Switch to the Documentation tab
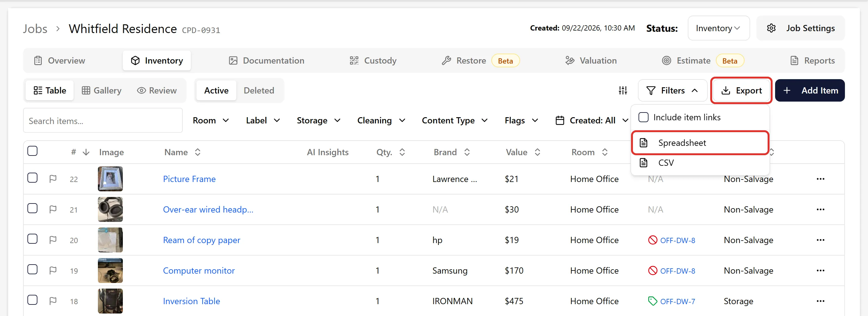 click(267, 61)
